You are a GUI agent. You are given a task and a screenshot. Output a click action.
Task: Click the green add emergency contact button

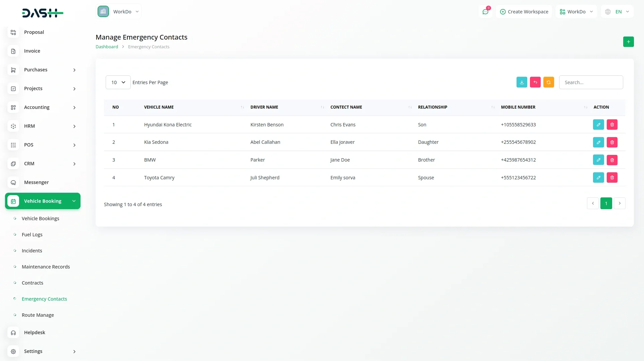pyautogui.click(x=628, y=42)
